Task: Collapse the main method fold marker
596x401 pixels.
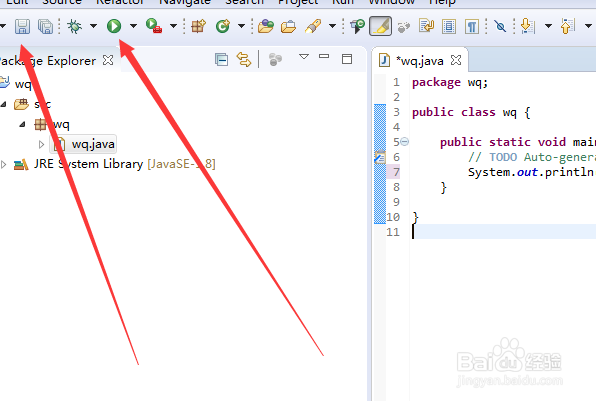Action: 405,142
